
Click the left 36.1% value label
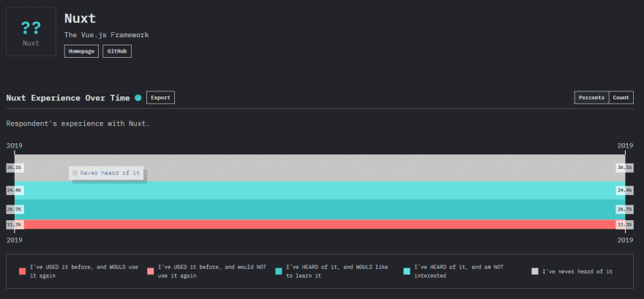(15, 167)
